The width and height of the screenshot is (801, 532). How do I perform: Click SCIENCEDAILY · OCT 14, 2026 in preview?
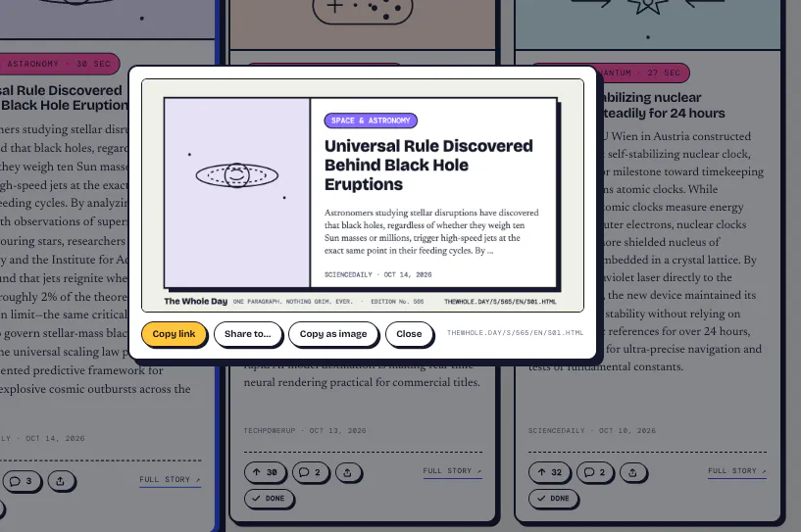coord(378,274)
